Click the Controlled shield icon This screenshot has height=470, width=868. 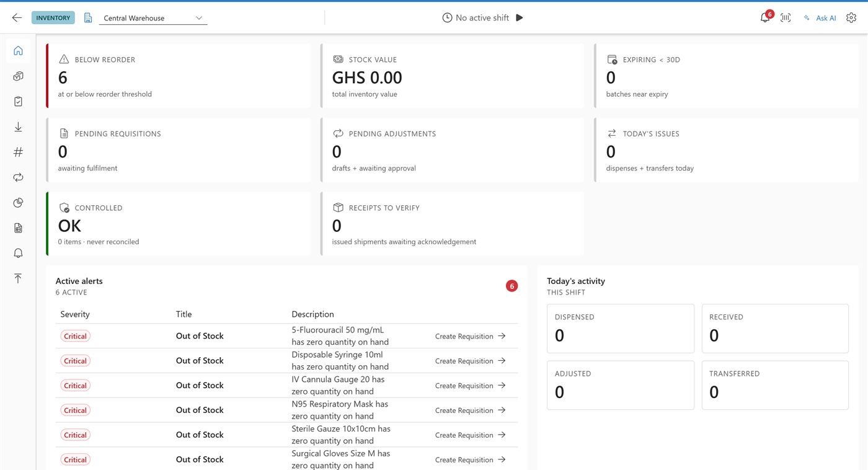tap(64, 208)
